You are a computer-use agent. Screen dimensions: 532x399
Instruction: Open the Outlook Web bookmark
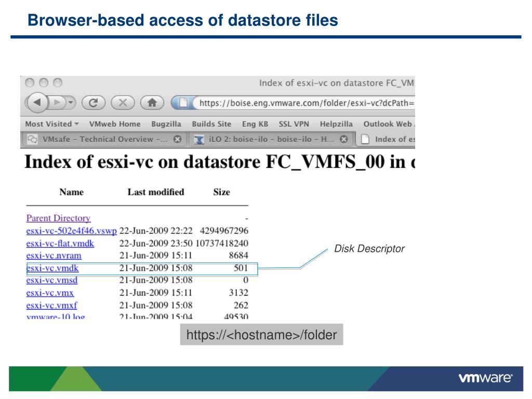389,124
